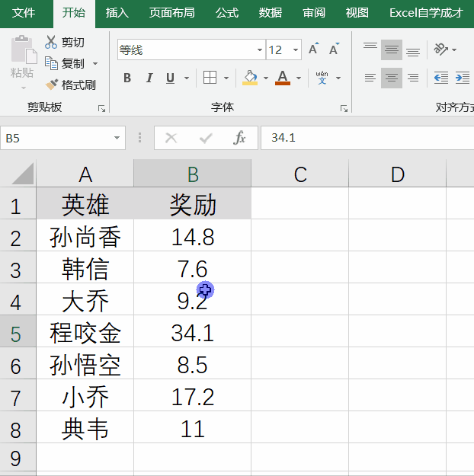Click the wén phonetic guide icon
The width and height of the screenshot is (474, 476).
(322, 78)
